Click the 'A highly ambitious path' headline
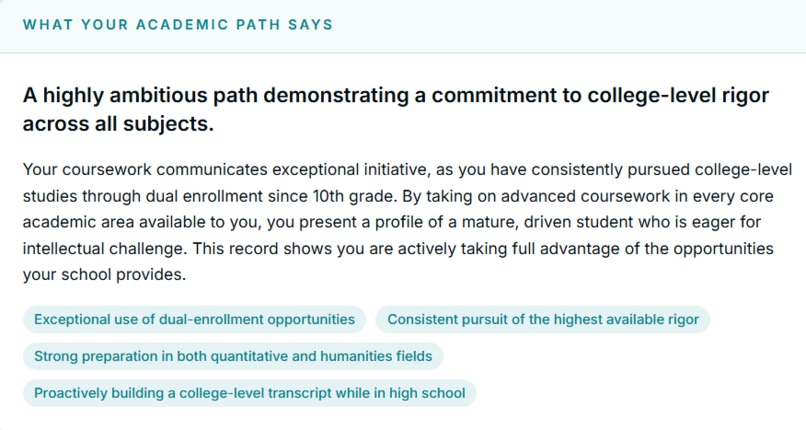Image resolution: width=806 pixels, height=430 pixels. 141,96
